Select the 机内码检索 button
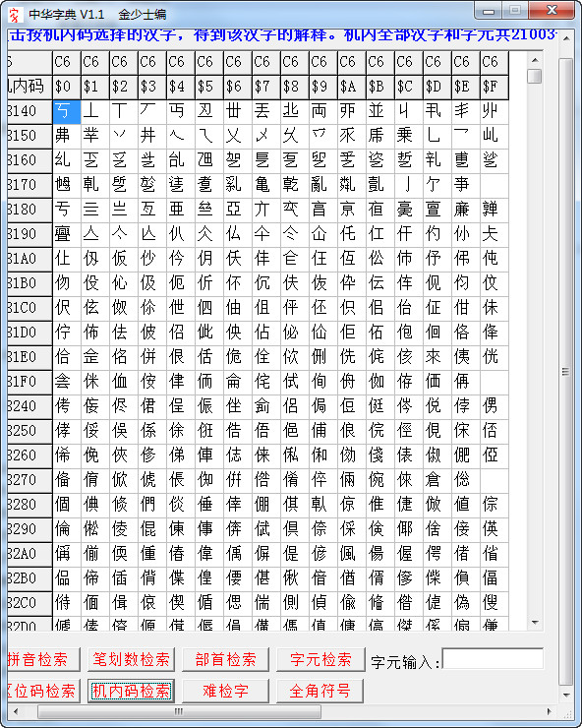582x728 pixels. click(x=131, y=691)
